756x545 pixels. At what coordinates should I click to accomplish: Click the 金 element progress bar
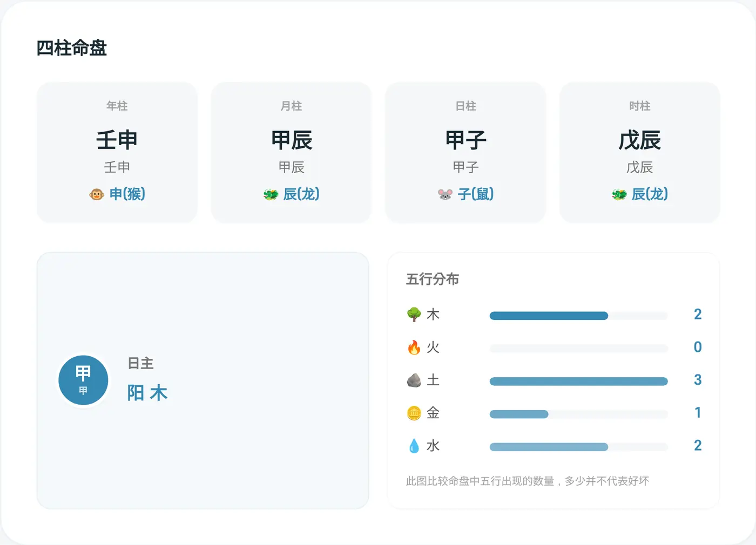pyautogui.click(x=579, y=414)
